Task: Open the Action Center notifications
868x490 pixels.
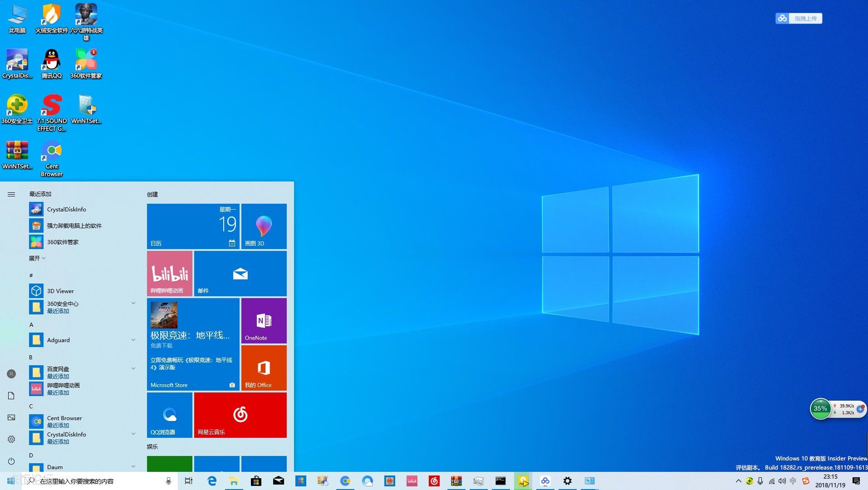Action: pos(856,481)
